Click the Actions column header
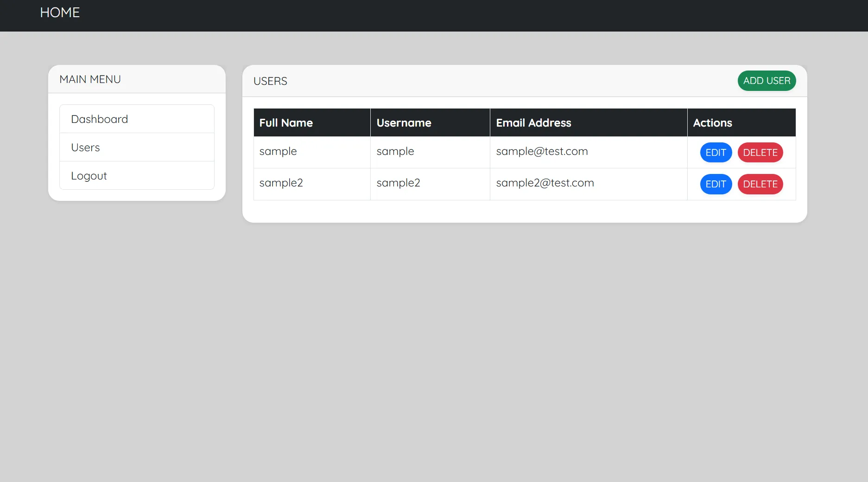This screenshot has height=482, width=868. pyautogui.click(x=741, y=123)
